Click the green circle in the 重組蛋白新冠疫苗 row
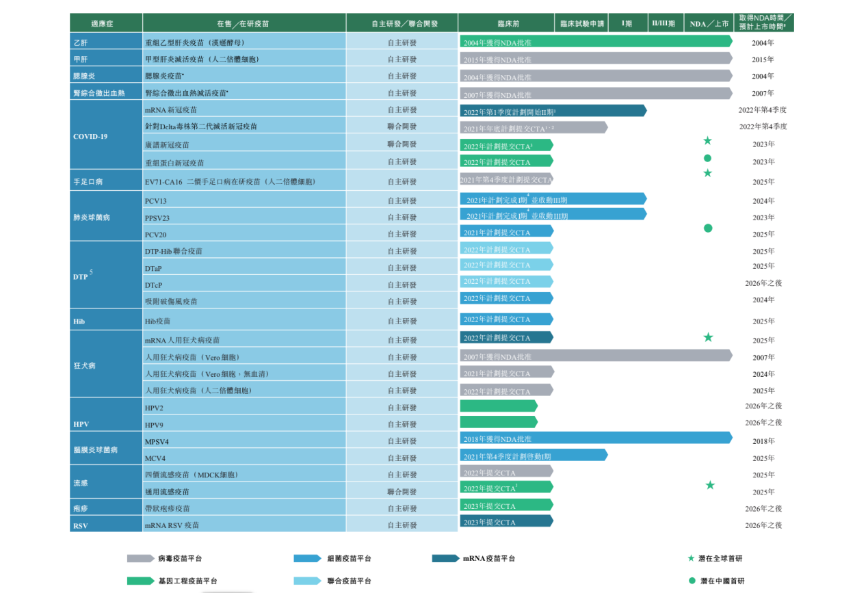Viewport: 868px width, 593px height. click(707, 158)
